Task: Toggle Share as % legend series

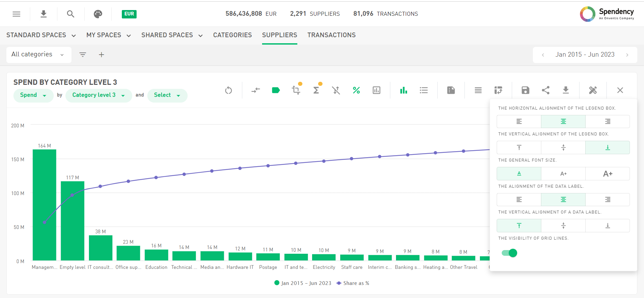Action: pyautogui.click(x=353, y=283)
